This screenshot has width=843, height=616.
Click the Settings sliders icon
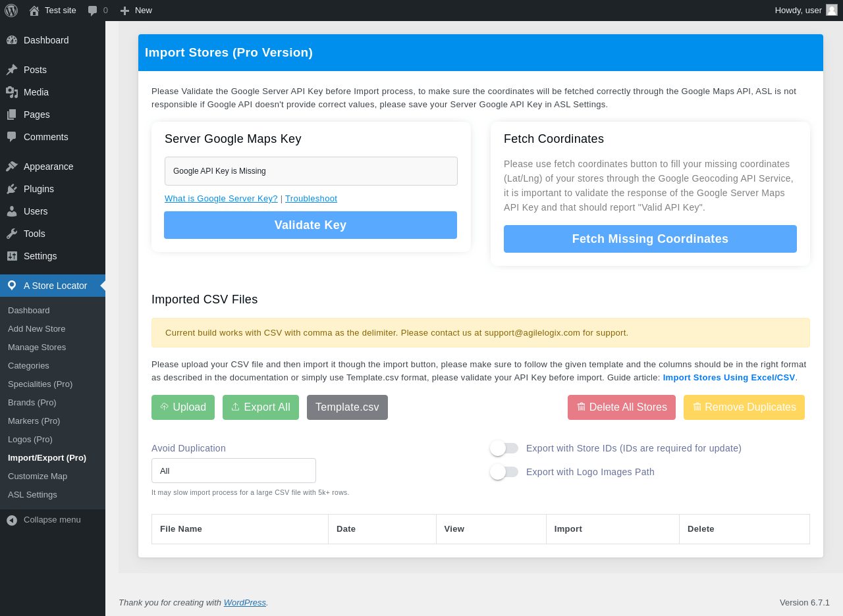coord(12,256)
